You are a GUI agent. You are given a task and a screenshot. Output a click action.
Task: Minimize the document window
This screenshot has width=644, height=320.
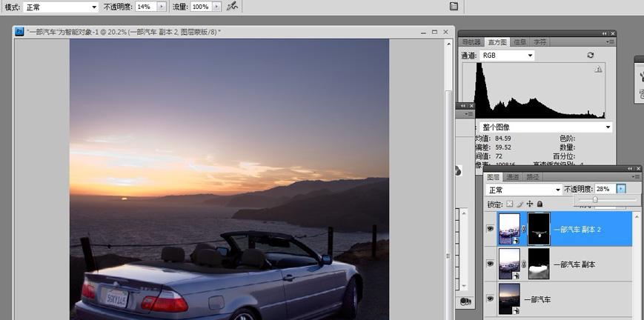424,32
